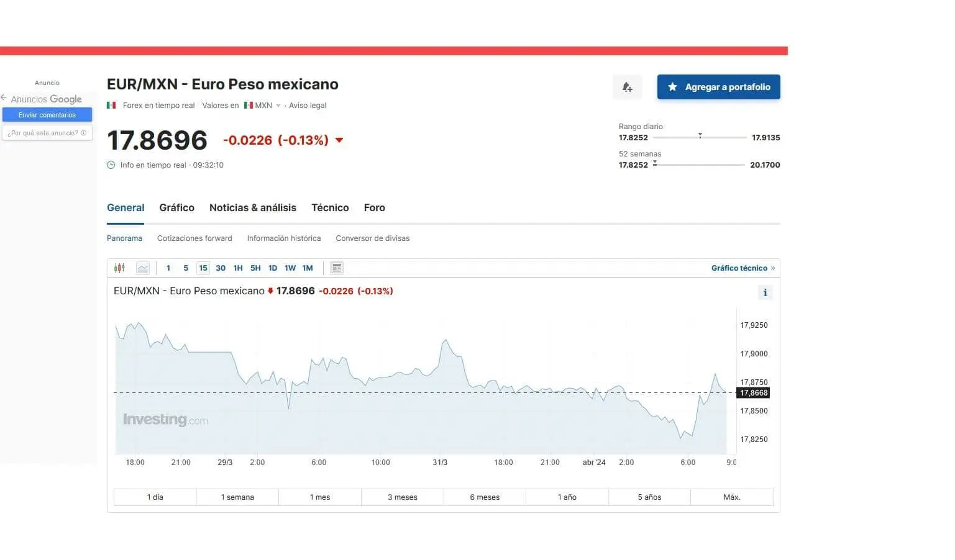Image resolution: width=955 pixels, height=560 pixels.
Task: Select the 30 minute interval
Action: 221,268
